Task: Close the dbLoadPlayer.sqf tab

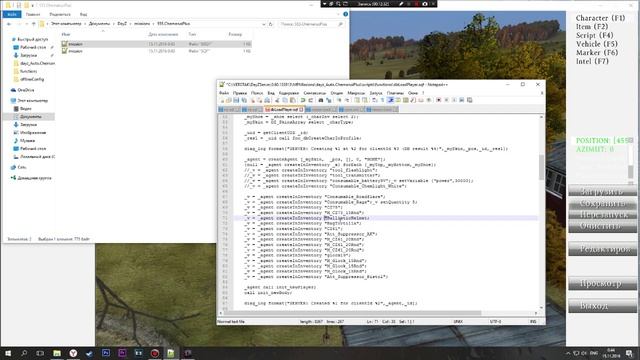Action: point(301,109)
